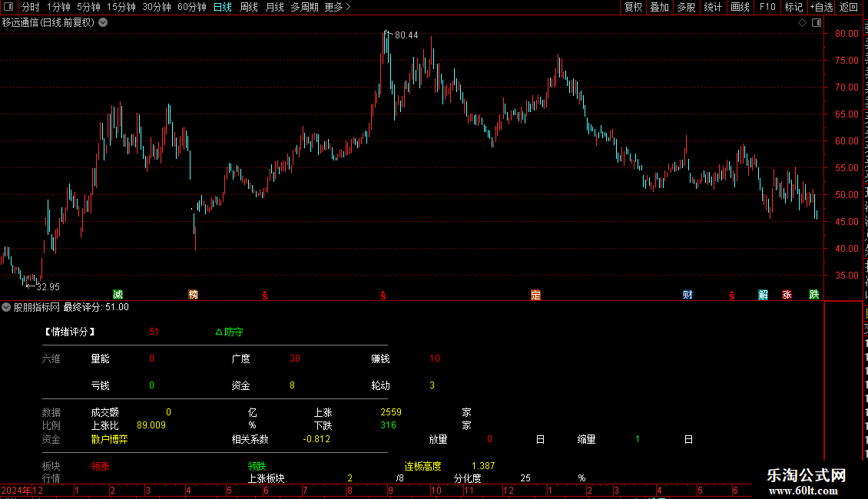This screenshot has height=499, width=868.
Task: Open the 画线 drawing tools
Action: pos(740,7)
